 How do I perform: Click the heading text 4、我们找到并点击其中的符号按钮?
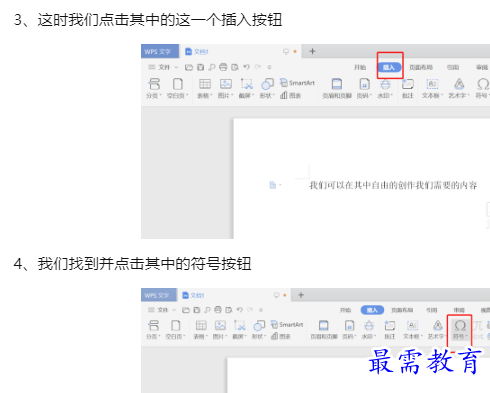[132, 264]
